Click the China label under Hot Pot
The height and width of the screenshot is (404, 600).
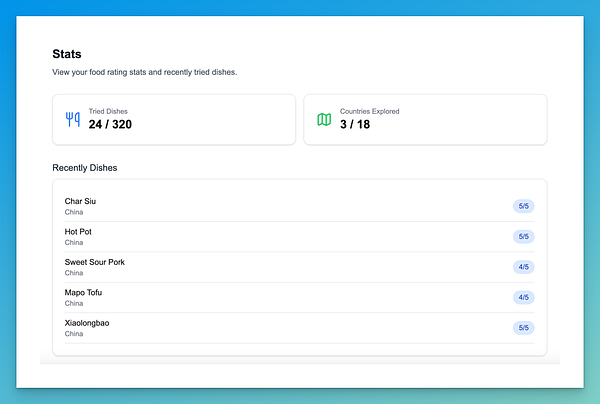tap(74, 243)
